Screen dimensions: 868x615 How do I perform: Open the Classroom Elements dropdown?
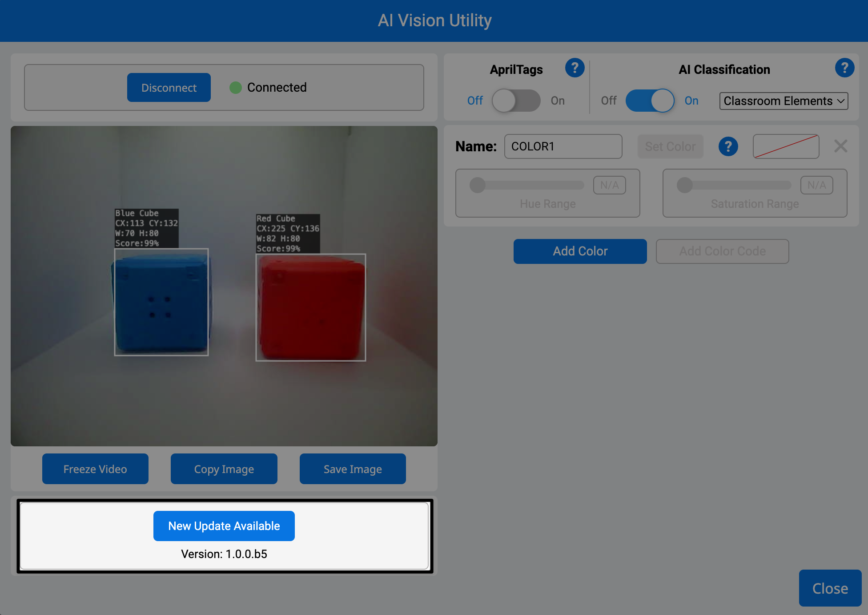tap(783, 101)
